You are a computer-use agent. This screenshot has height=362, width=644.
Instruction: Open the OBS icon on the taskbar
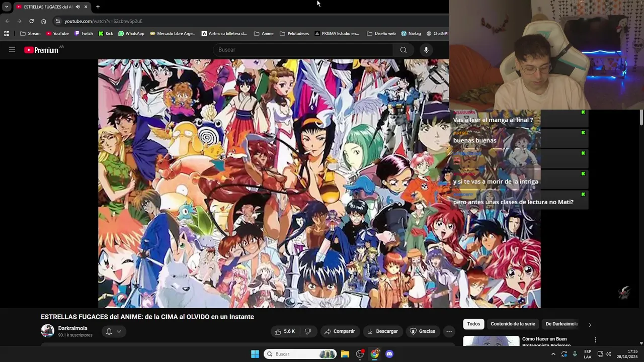click(360, 354)
